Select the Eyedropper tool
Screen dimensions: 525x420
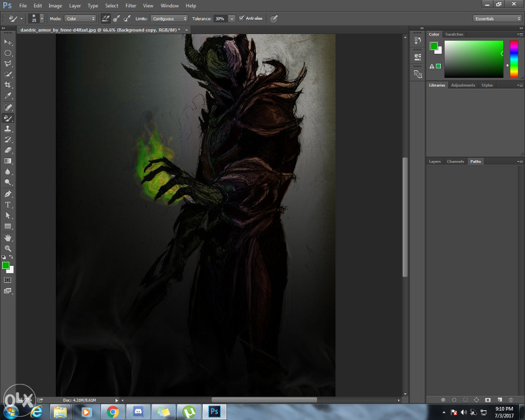[x=8, y=95]
